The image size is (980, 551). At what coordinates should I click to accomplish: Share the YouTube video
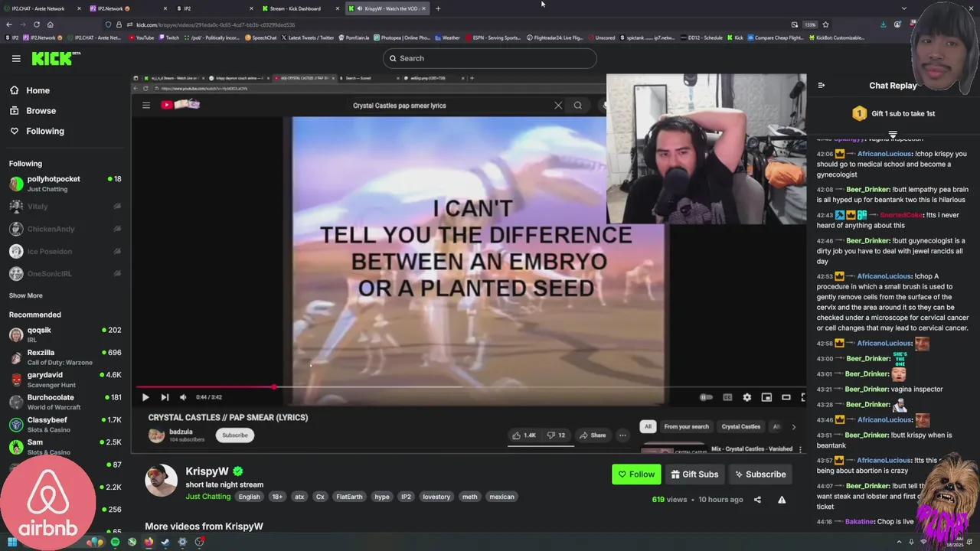pyautogui.click(x=593, y=435)
